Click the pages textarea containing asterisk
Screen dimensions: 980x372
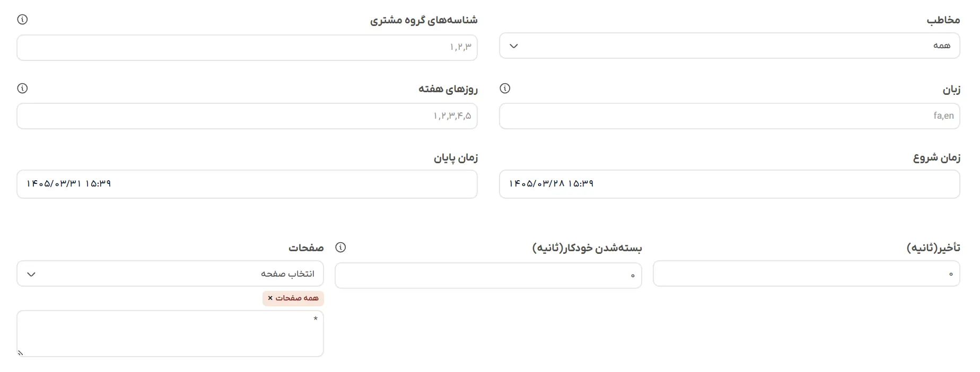pos(170,333)
